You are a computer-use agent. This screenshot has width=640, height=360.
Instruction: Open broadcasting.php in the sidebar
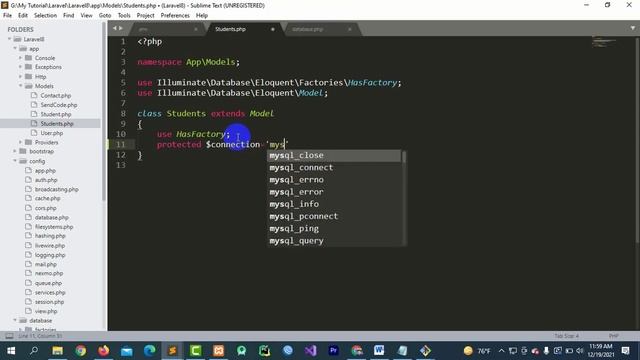(56, 189)
